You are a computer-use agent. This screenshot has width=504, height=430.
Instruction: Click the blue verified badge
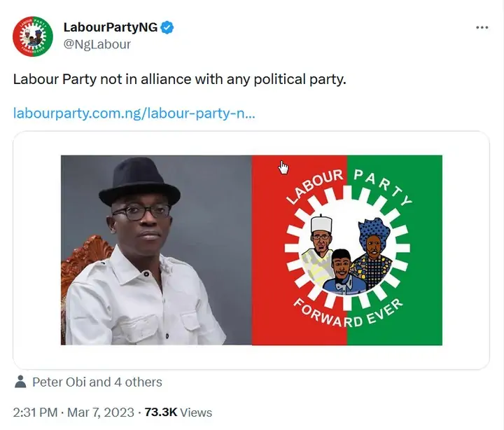[x=169, y=28]
